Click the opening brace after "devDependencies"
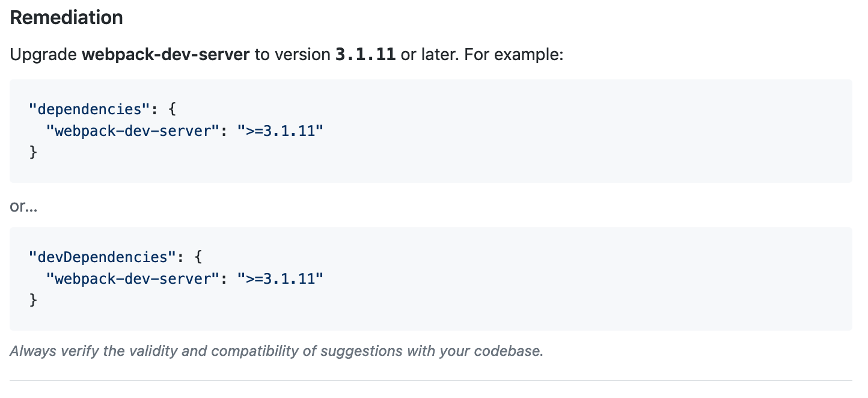868x398 pixels. tap(200, 257)
